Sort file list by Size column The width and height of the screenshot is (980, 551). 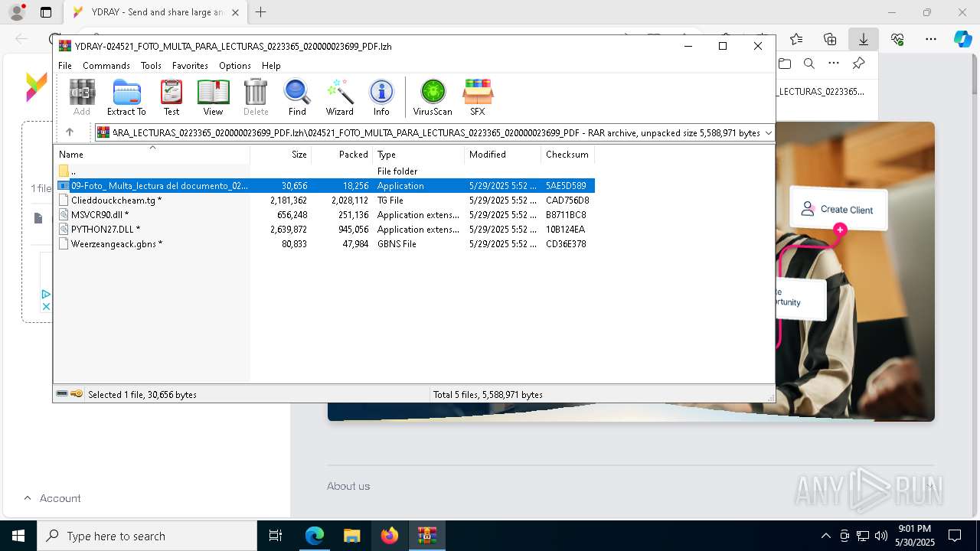point(281,155)
